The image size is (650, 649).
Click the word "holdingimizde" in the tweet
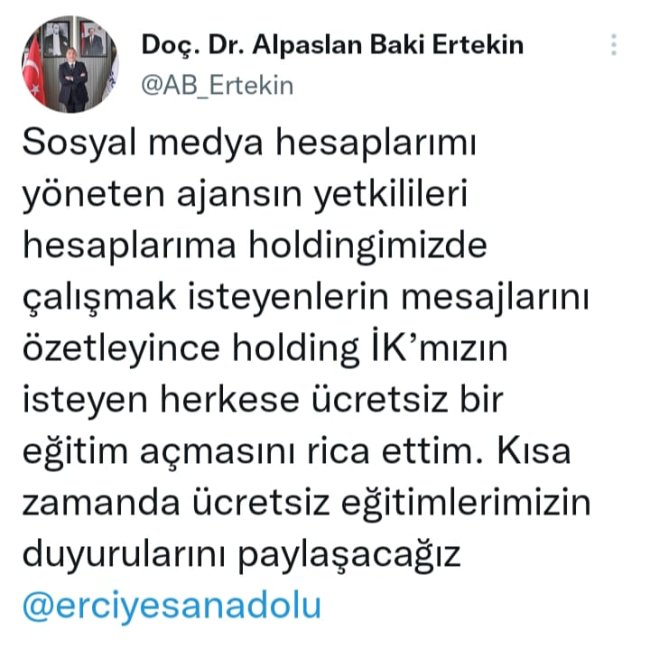click(368, 245)
